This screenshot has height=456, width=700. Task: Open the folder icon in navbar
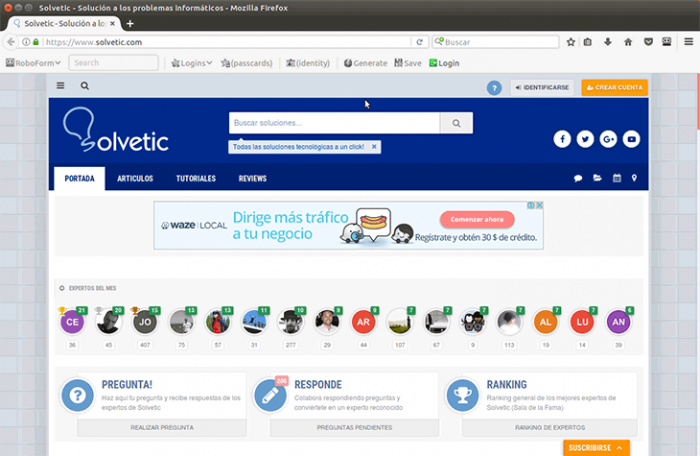tap(597, 178)
